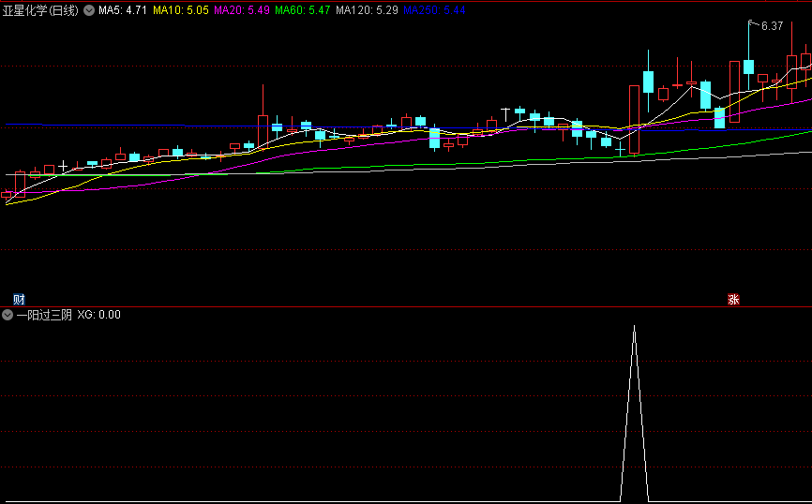The width and height of the screenshot is (812, 504).
Task: Click the MA5: 4.71 indicator label
Action: click(123, 10)
